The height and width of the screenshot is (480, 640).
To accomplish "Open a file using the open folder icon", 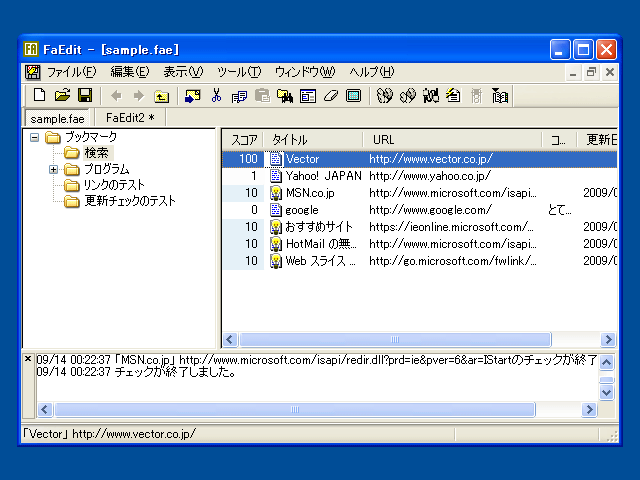I will click(62, 96).
